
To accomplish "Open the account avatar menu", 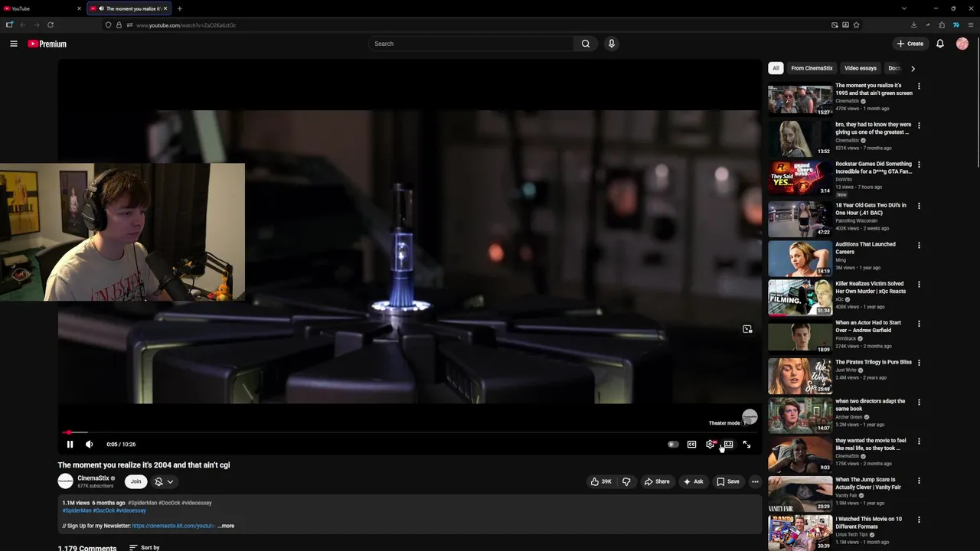I will 962,44.
